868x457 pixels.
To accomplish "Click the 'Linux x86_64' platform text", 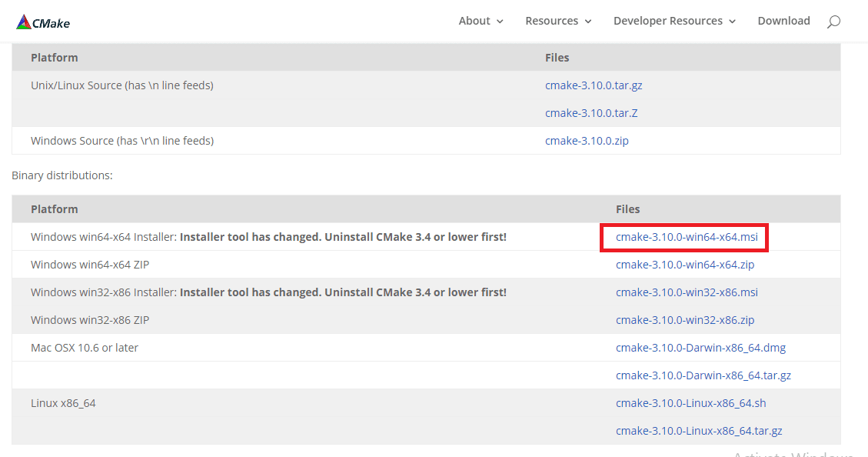I will click(x=63, y=403).
